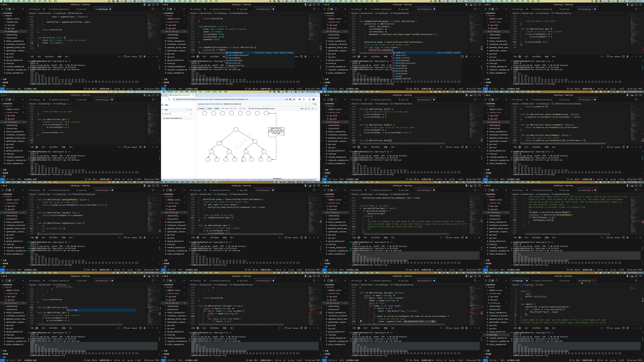Open the MetaMask fox extension icon
The height and width of the screenshot is (362, 644).
point(300,99)
